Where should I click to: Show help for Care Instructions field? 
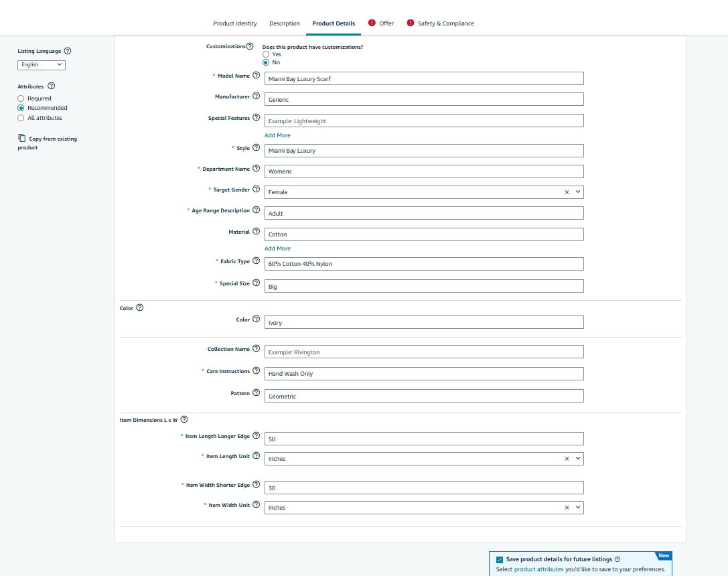pyautogui.click(x=256, y=371)
